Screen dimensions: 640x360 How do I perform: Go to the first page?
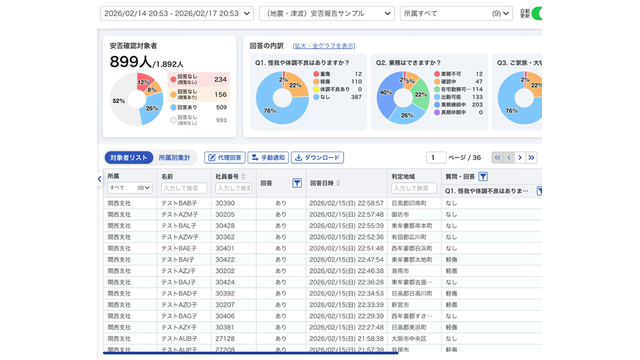(498, 158)
